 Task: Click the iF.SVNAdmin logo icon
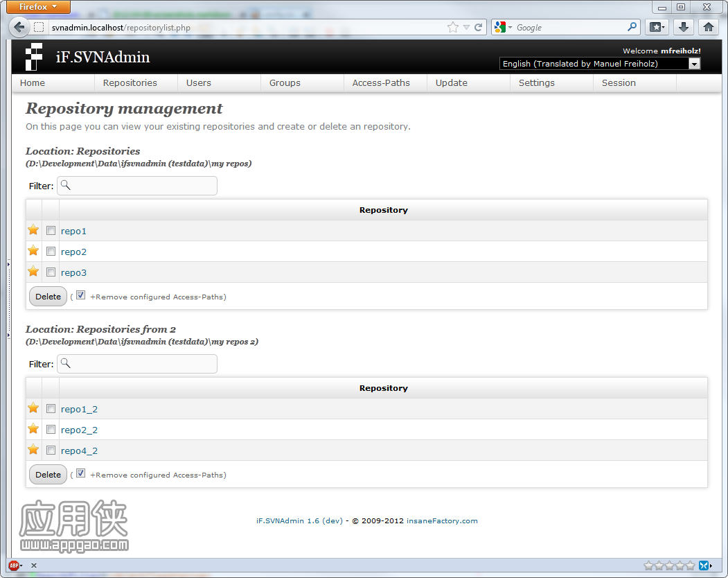[x=33, y=57]
